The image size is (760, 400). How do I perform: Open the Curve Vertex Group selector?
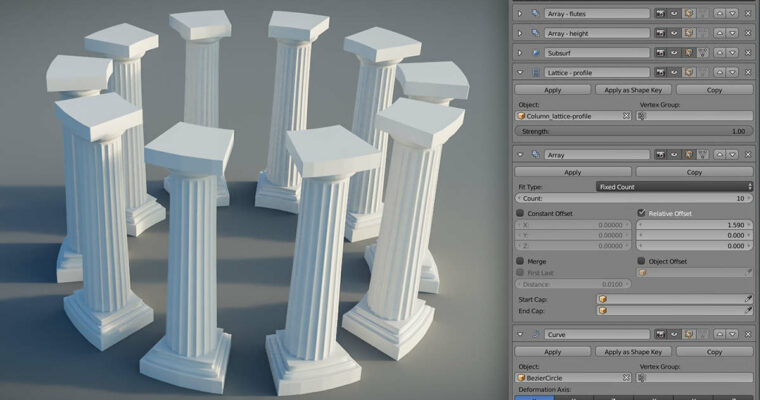pyautogui.click(x=696, y=378)
